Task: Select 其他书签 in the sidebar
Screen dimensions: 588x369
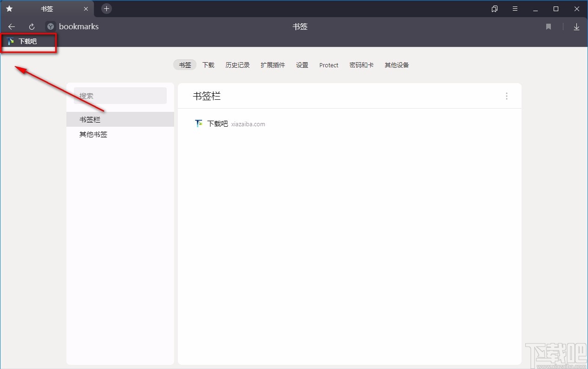Action: (x=93, y=135)
